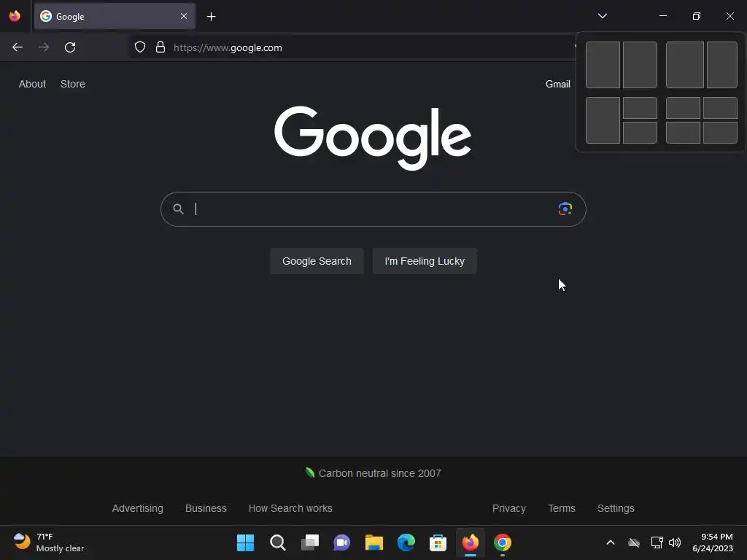747x560 pixels.
Task: Open the About link
Action: click(x=32, y=84)
